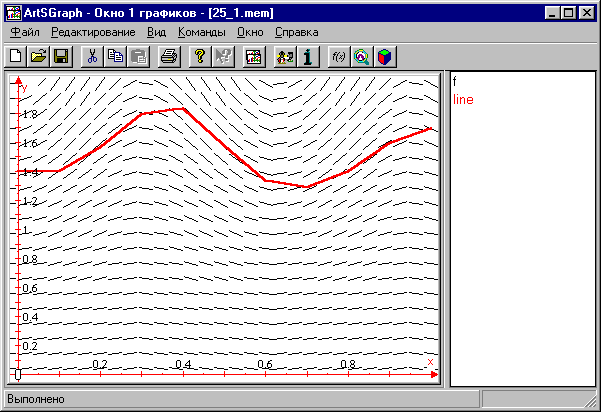Cut selection using the scissors icon
The image size is (601, 412).
point(92,56)
